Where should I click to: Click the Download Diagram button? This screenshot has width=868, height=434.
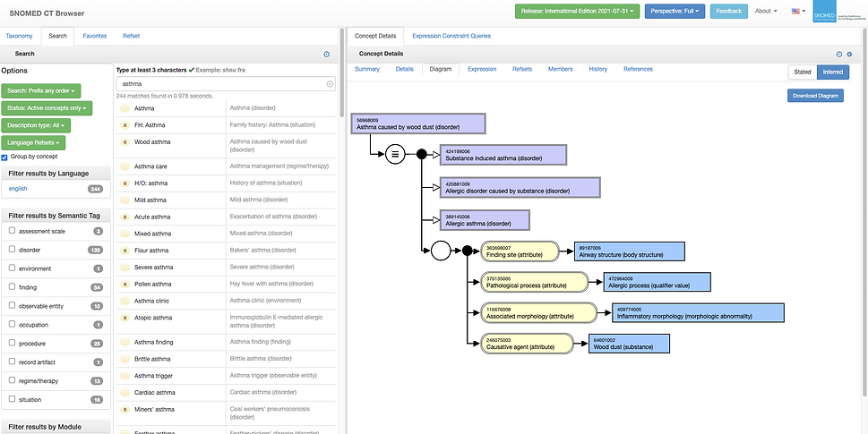coord(815,96)
